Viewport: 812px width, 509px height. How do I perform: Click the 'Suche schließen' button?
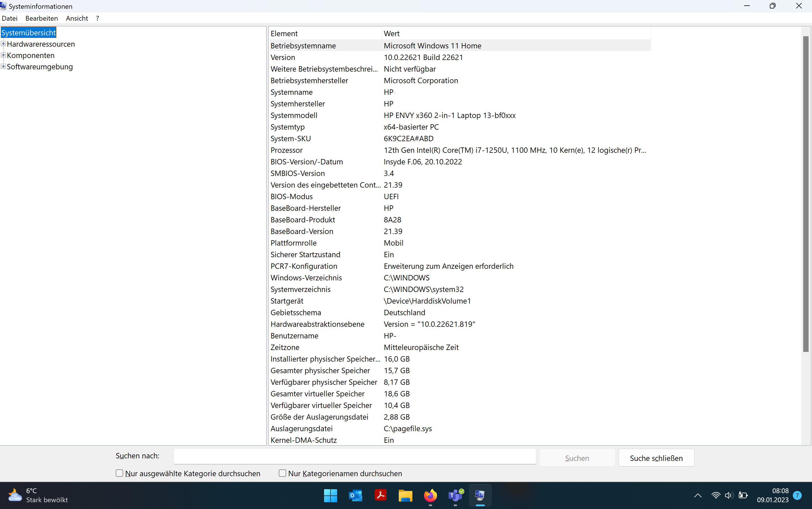[x=656, y=458]
